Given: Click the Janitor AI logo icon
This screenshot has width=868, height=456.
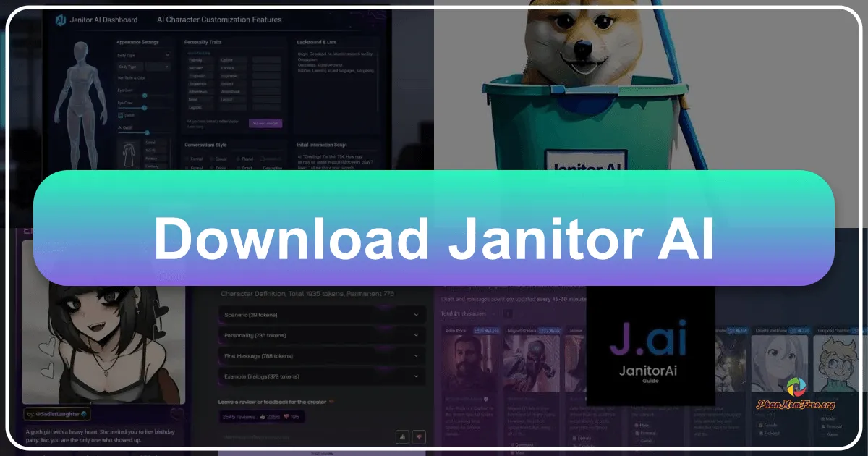Looking at the screenshot, I should (x=61, y=20).
